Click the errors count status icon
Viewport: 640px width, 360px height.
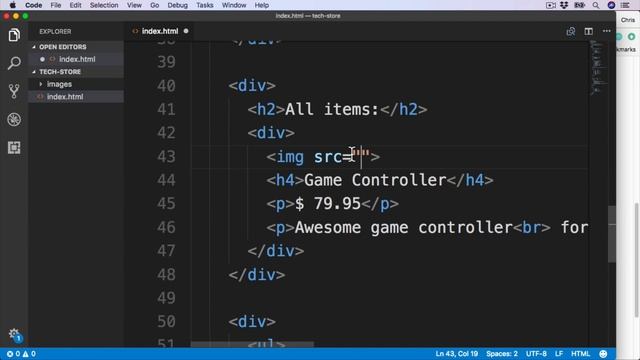13,354
